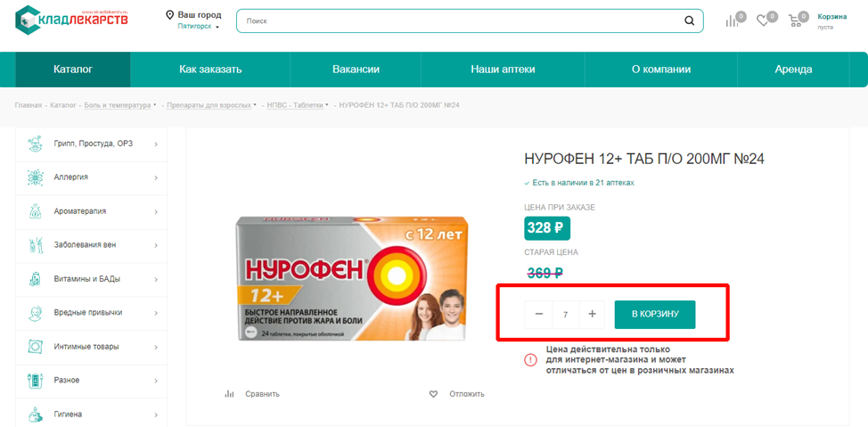Decrease quantity with the minus button
The height and width of the screenshot is (427, 868).
point(538,314)
